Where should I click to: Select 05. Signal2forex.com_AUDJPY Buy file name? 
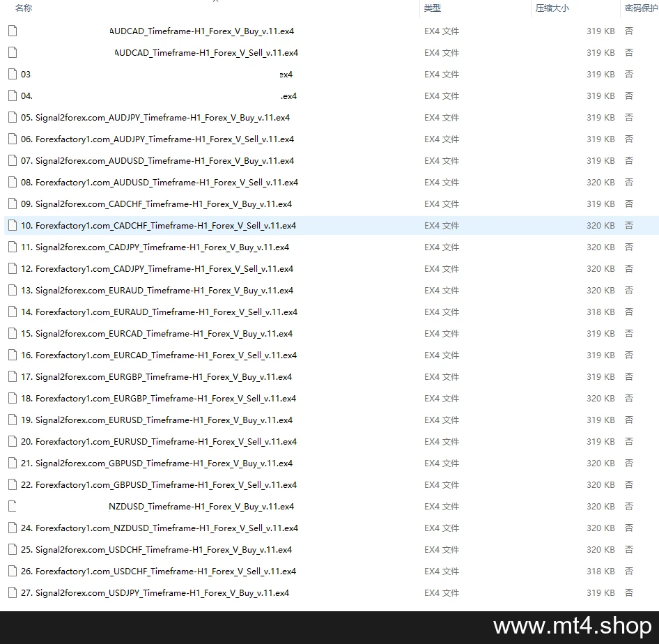click(x=155, y=118)
